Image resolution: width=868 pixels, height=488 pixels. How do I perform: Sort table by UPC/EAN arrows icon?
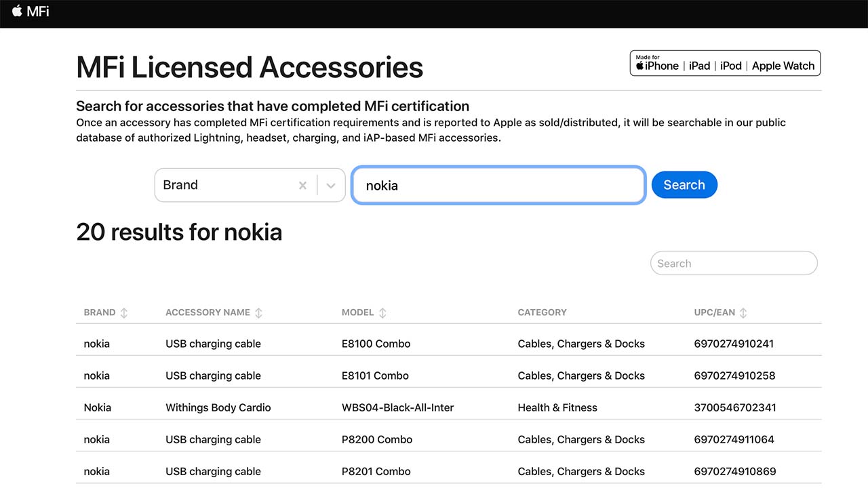tap(743, 312)
